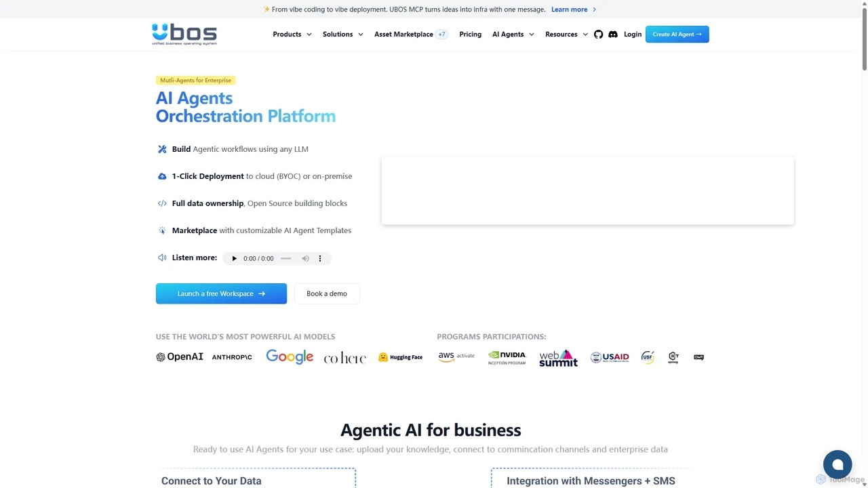Click the code brackets icon
Viewport: 868px width, 488px height.
pyautogui.click(x=162, y=203)
